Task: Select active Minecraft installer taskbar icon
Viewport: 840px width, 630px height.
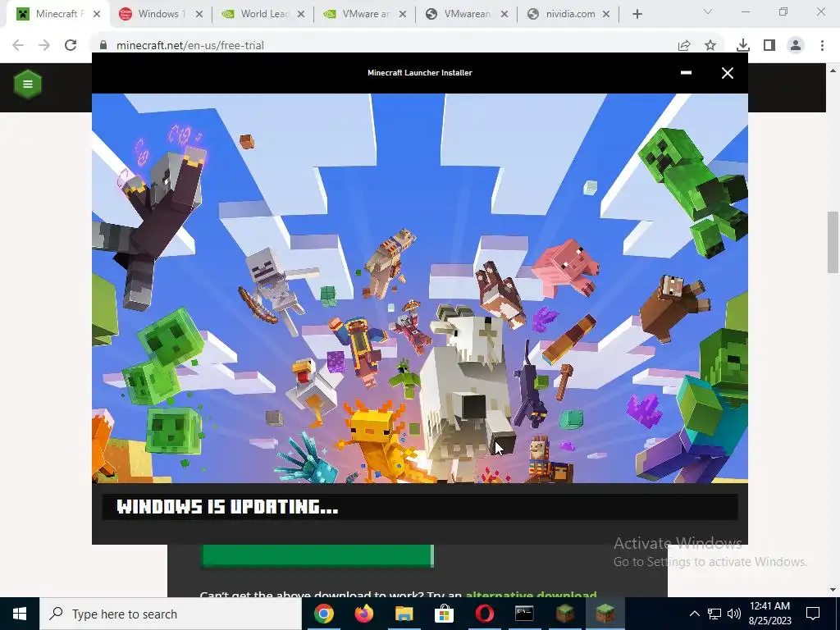Action: coord(605,614)
